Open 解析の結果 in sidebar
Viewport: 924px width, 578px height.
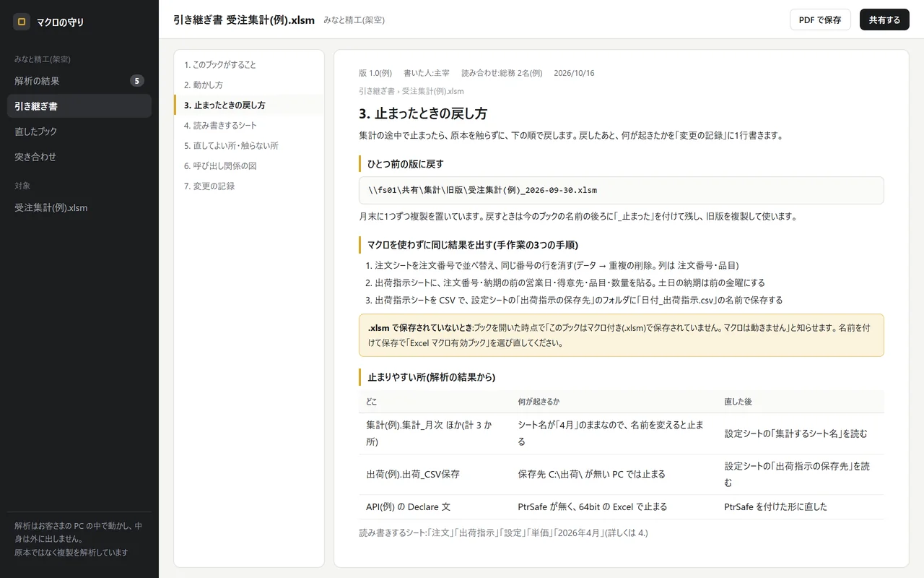point(79,81)
